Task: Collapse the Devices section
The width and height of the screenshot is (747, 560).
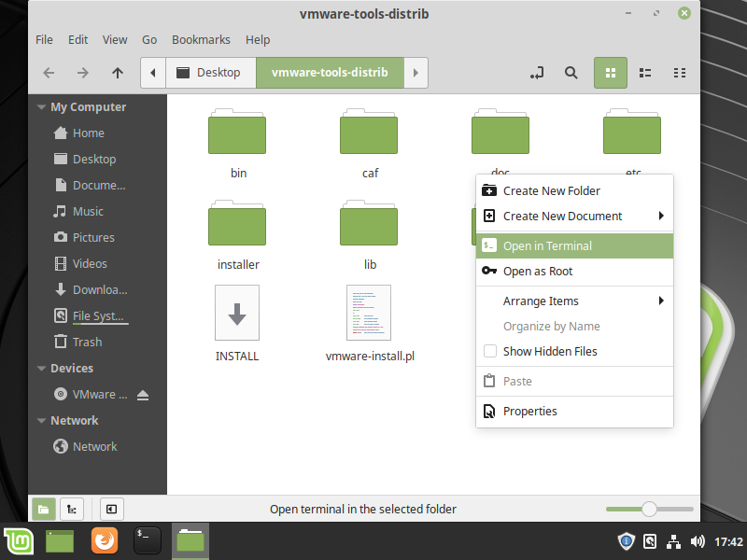Action: 41,368
